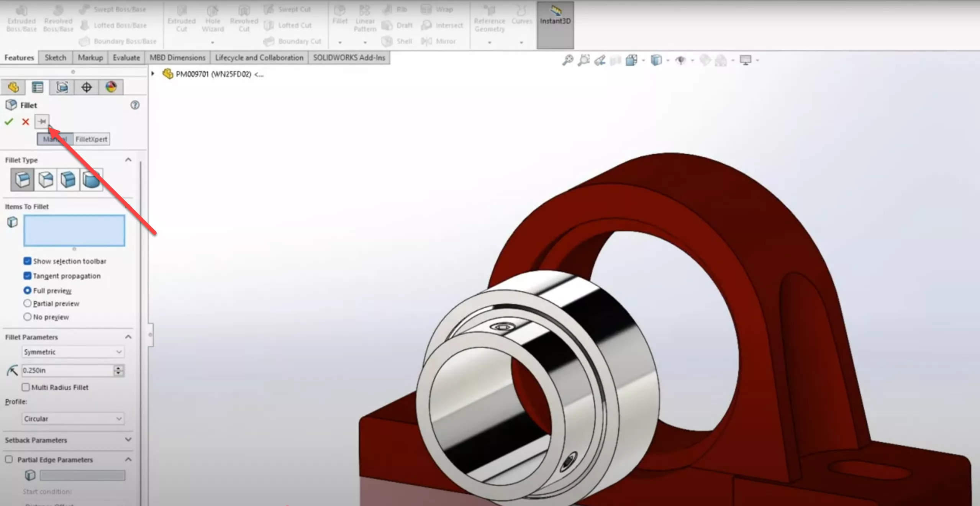Switch to Lifecycle and Collaboration tab
Image resolution: width=980 pixels, height=506 pixels.
(x=259, y=57)
